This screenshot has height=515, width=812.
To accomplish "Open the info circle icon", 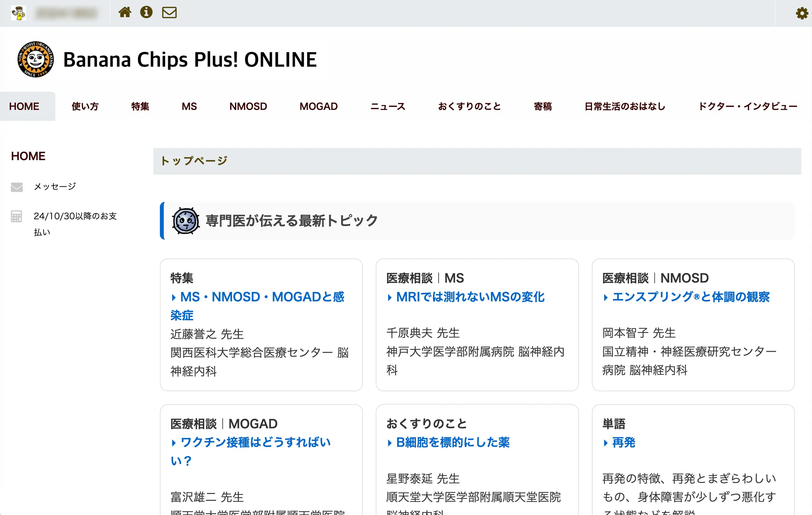I will coord(146,13).
